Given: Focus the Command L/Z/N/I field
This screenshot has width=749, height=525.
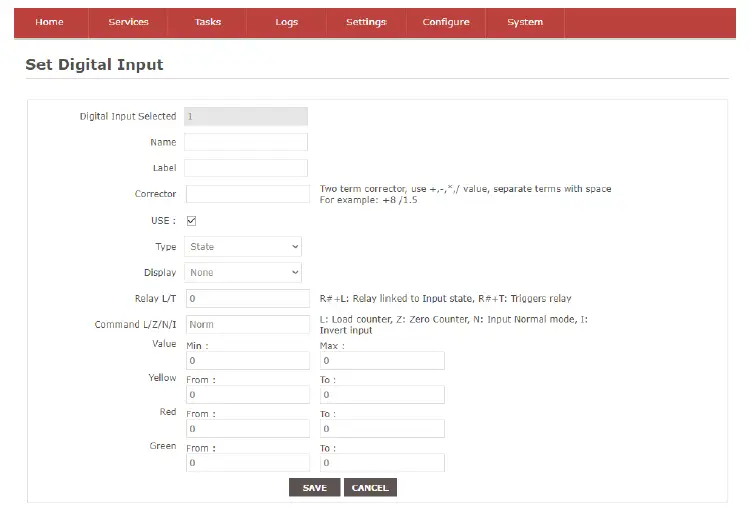Looking at the screenshot, I should click(x=247, y=324).
